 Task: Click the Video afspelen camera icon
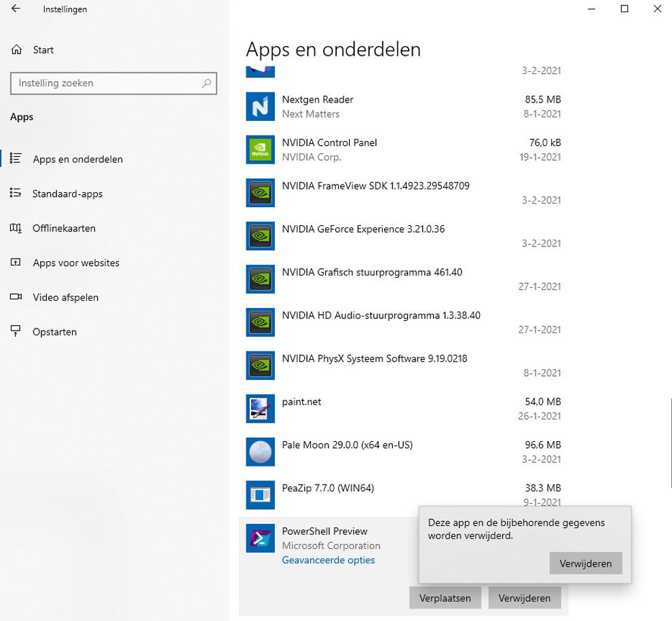point(16,297)
